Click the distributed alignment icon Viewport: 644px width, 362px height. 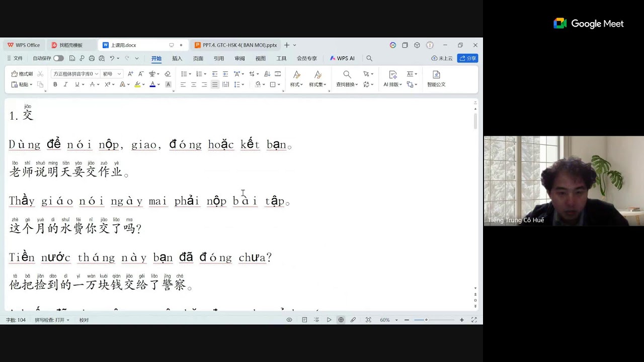tap(225, 84)
